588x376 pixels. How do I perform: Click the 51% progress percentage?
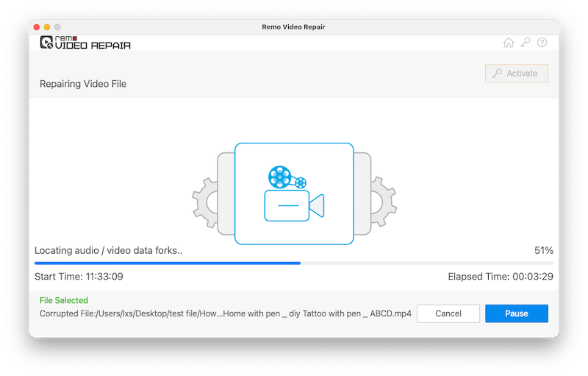(544, 250)
